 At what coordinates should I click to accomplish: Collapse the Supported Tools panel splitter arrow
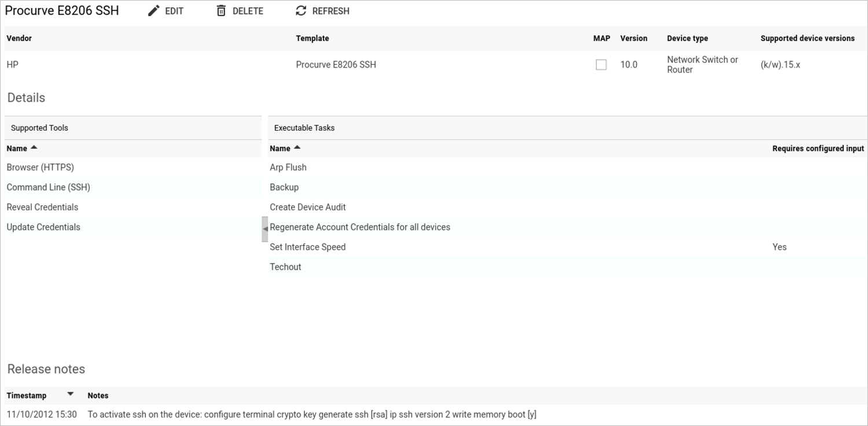coord(264,229)
